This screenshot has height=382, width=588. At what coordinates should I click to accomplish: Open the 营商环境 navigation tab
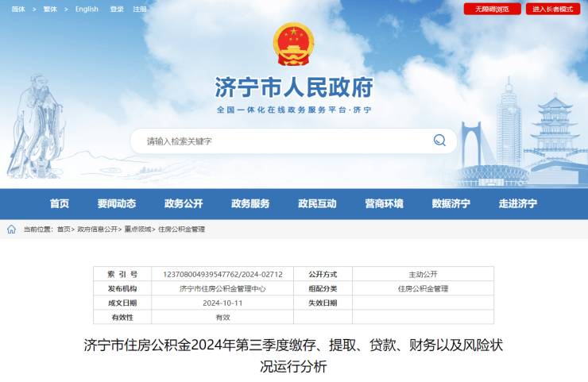pyautogui.click(x=384, y=203)
